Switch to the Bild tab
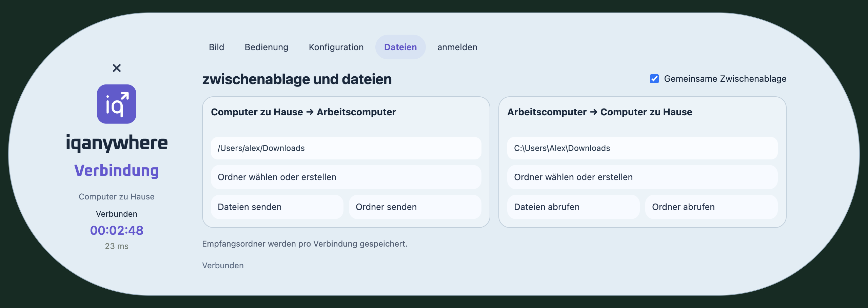Viewport: 868px width, 308px height. point(216,47)
